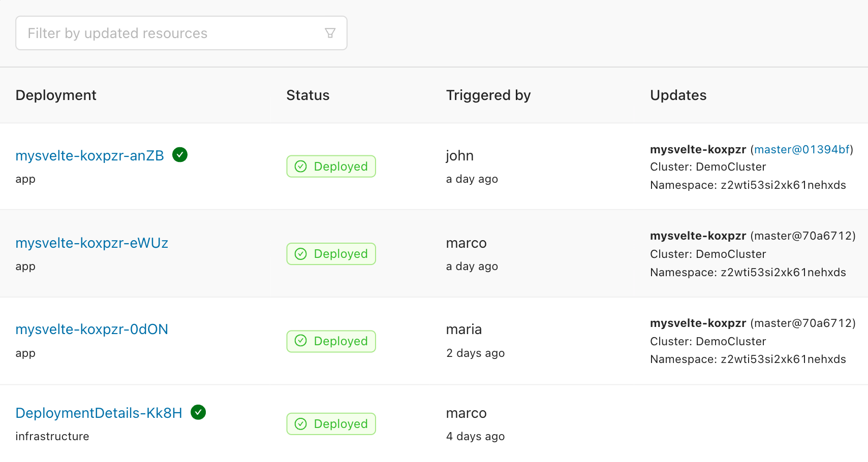
Task: Click 'mysvelte-koxpzr (master@70a6712)' in eWUz row
Action: pos(753,236)
